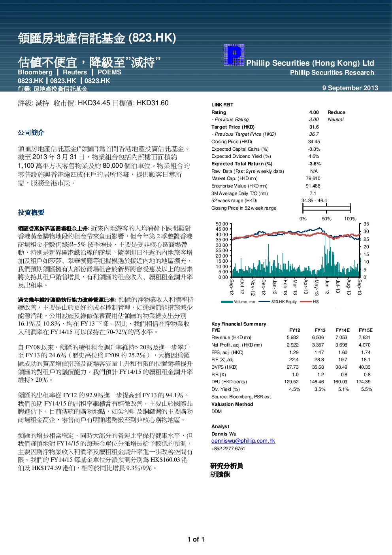Click the FY12 column header
Screen dimensions: 392x555
tap(295, 330)
